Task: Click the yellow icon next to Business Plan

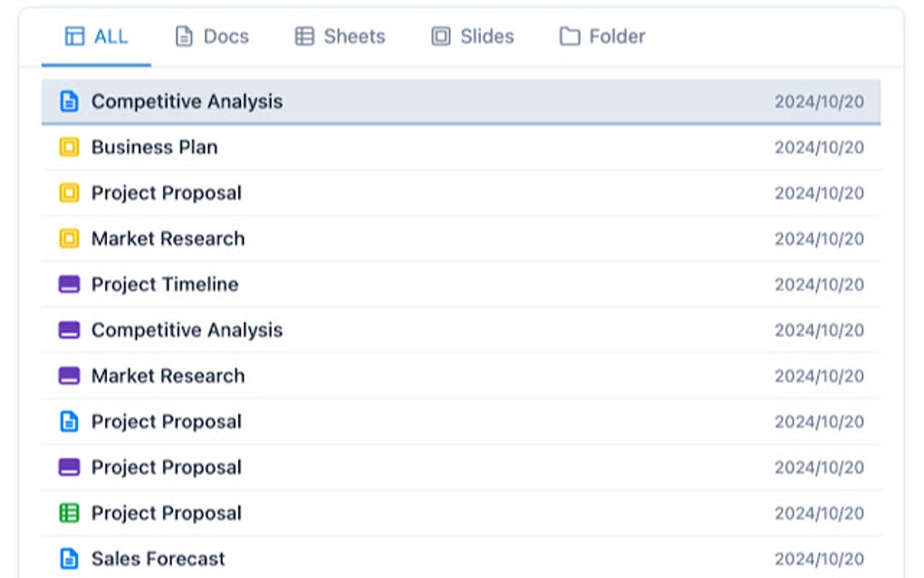Action: click(x=71, y=147)
